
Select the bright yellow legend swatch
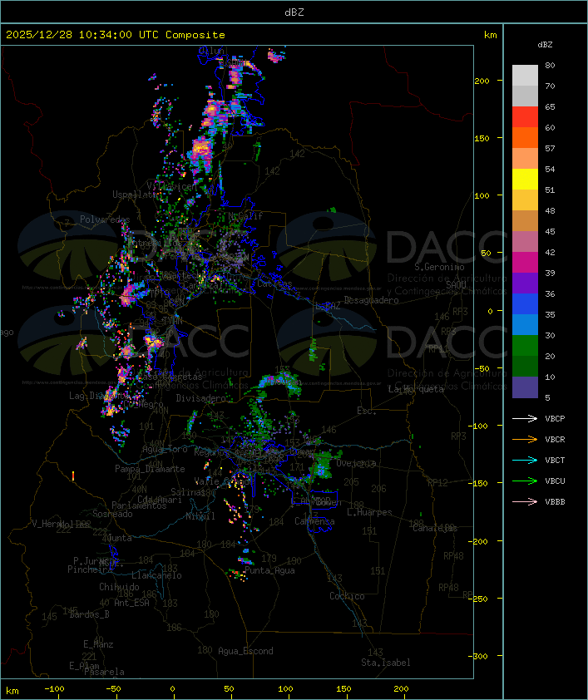point(525,179)
